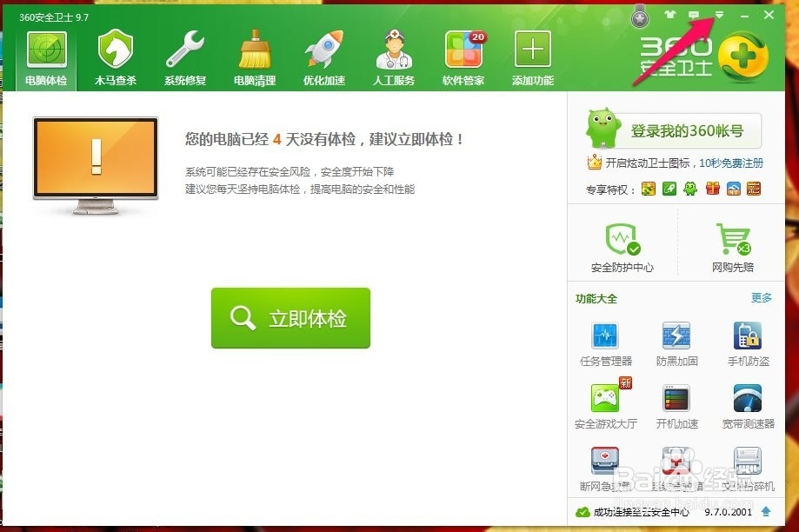Launch 开机加速 tool

676,406
